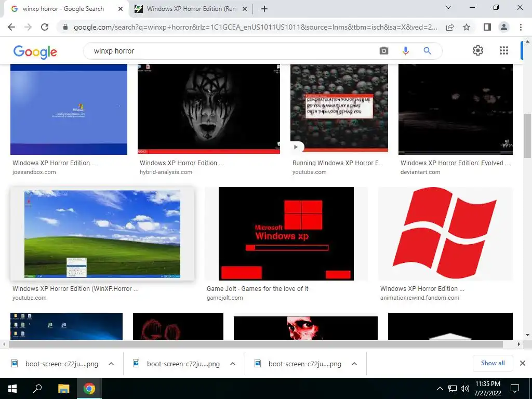Click the Google logo
Image resolution: width=532 pixels, height=399 pixels.
[x=35, y=52]
